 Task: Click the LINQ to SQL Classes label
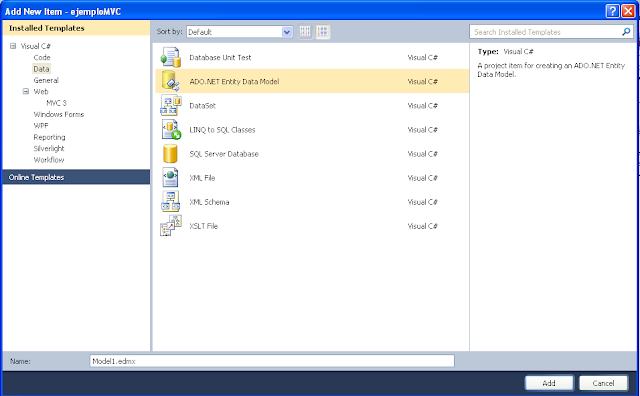click(222, 130)
